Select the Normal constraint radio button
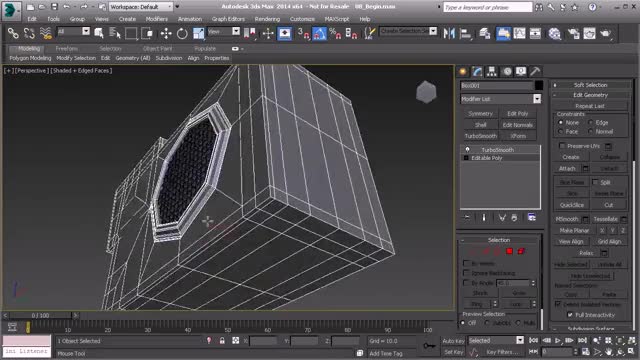 click(590, 131)
